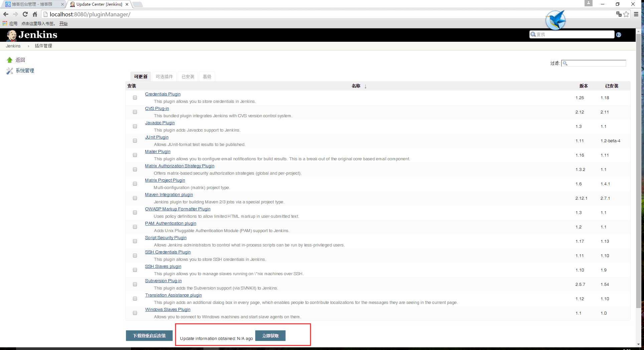Viewport: 644px width, 350px height.
Task: Open the Chrome menu hamburger icon
Action: [636, 14]
